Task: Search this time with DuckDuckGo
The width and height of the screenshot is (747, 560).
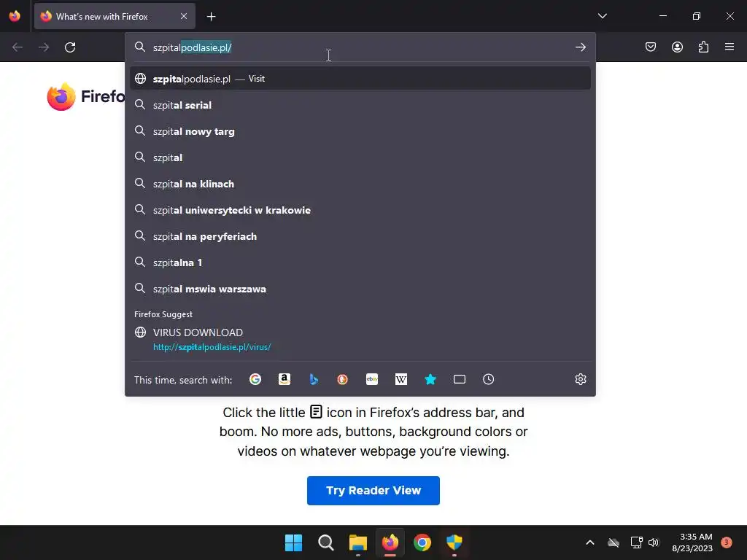Action: coord(343,379)
